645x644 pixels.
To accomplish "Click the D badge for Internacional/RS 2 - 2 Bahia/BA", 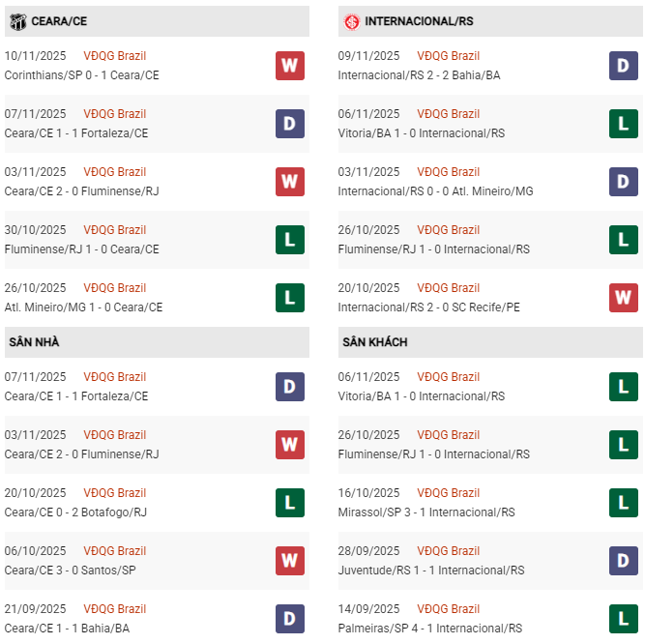I will [x=624, y=66].
